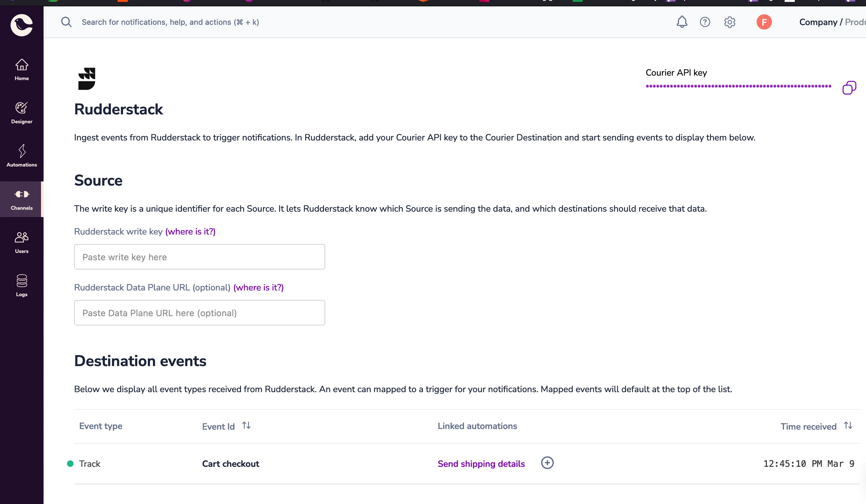Viewport: 866px width, 504px height.
Task: Sort by Event Id arrows
Action: tap(246, 425)
